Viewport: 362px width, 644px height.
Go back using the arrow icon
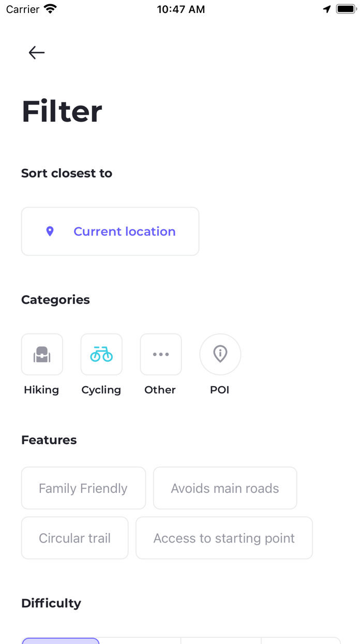pyautogui.click(x=37, y=52)
